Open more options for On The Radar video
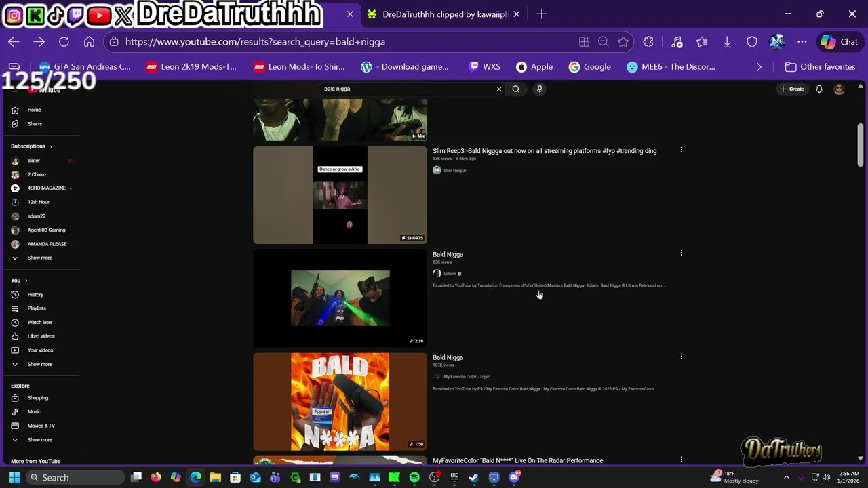Image resolution: width=868 pixels, height=488 pixels. (681, 459)
